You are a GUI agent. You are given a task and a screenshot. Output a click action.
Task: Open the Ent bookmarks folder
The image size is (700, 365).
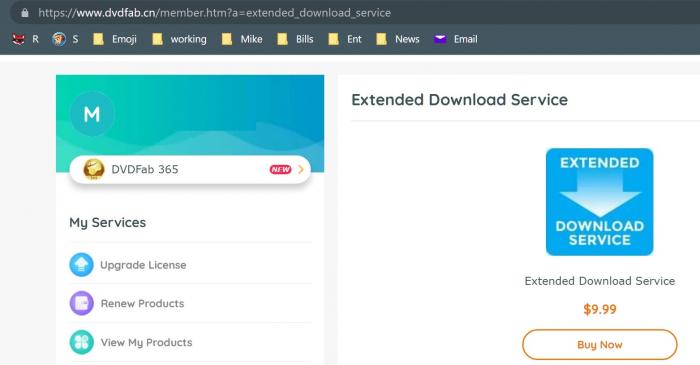pyautogui.click(x=345, y=39)
